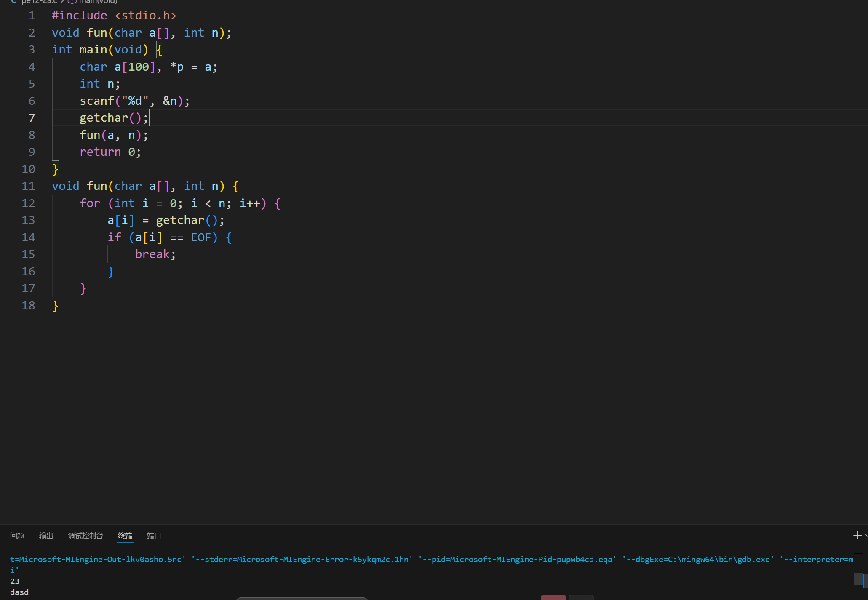Click the stdio.h include on line 1
868x600 pixels.
[x=145, y=16]
